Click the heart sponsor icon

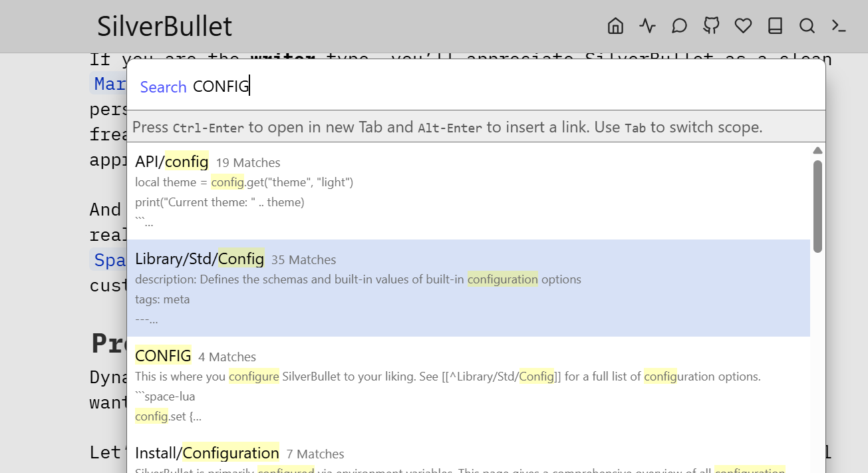743,26
